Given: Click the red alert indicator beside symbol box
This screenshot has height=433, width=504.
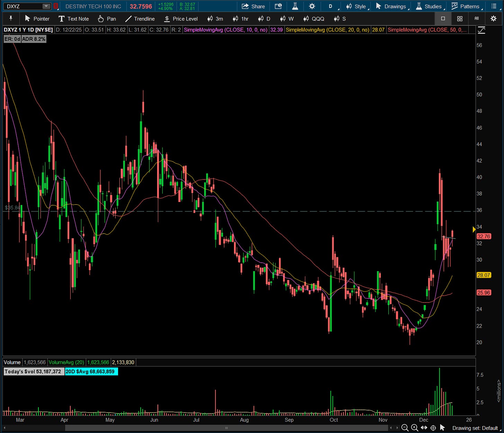Looking at the screenshot, I should point(56,6).
